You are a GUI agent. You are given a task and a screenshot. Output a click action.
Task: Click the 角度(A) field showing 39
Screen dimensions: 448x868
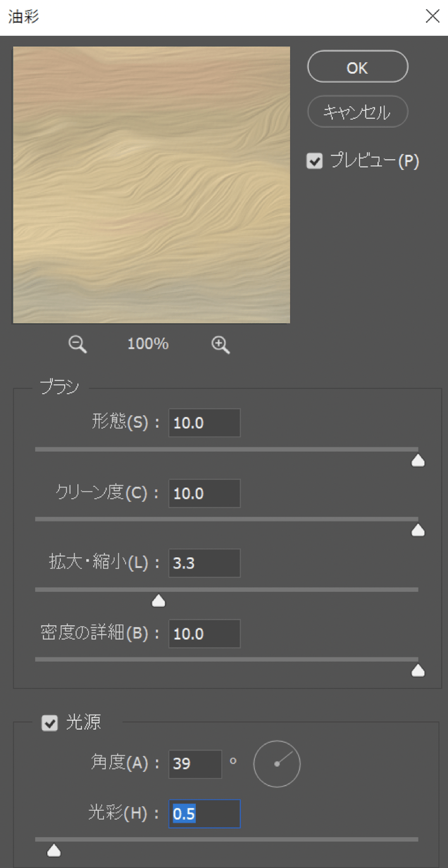tap(195, 764)
